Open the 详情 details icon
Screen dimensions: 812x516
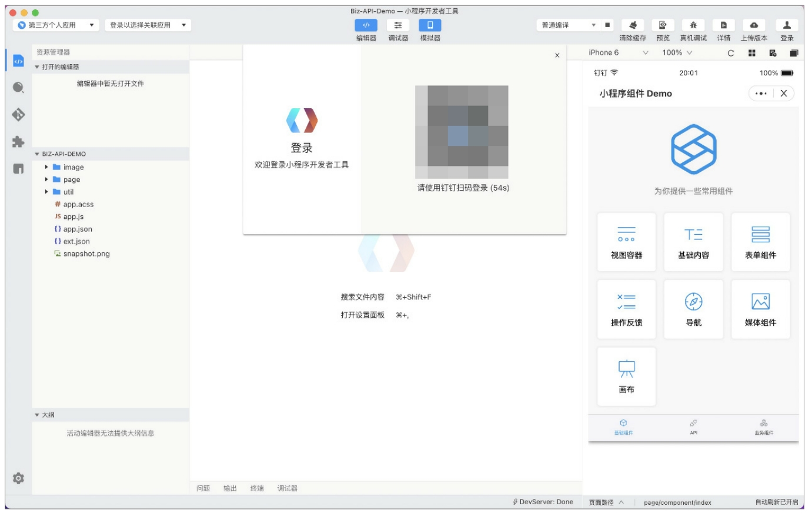coord(724,25)
